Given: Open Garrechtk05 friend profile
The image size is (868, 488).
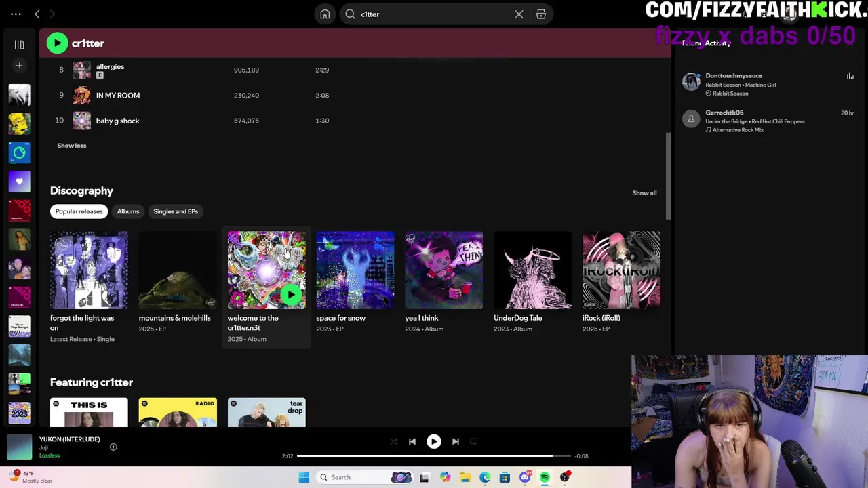Looking at the screenshot, I should (x=724, y=113).
